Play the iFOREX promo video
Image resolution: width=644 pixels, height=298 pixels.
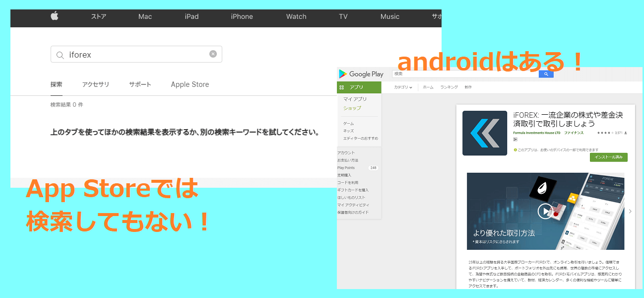pos(545,211)
